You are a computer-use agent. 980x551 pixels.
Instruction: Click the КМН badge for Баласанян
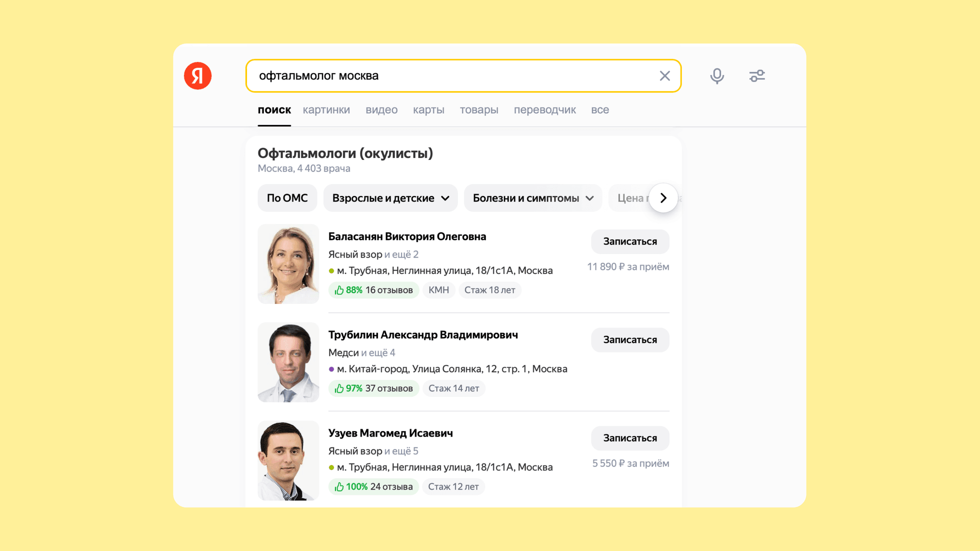click(438, 290)
